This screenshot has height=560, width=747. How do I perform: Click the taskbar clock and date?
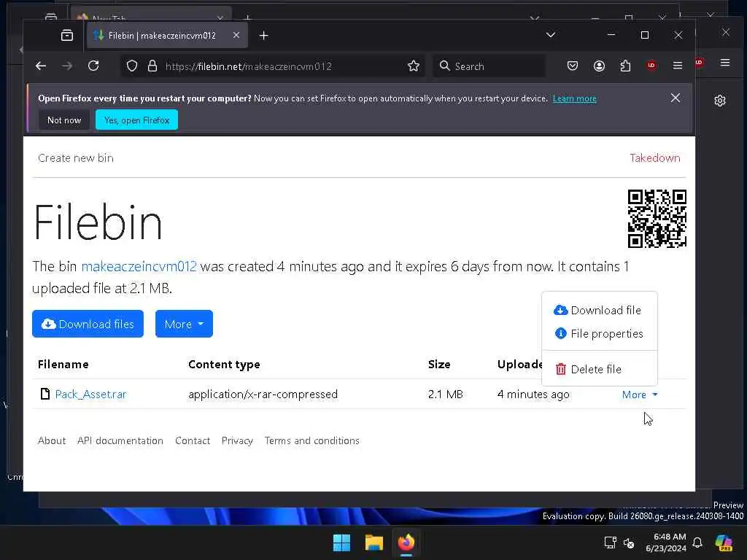(666, 542)
